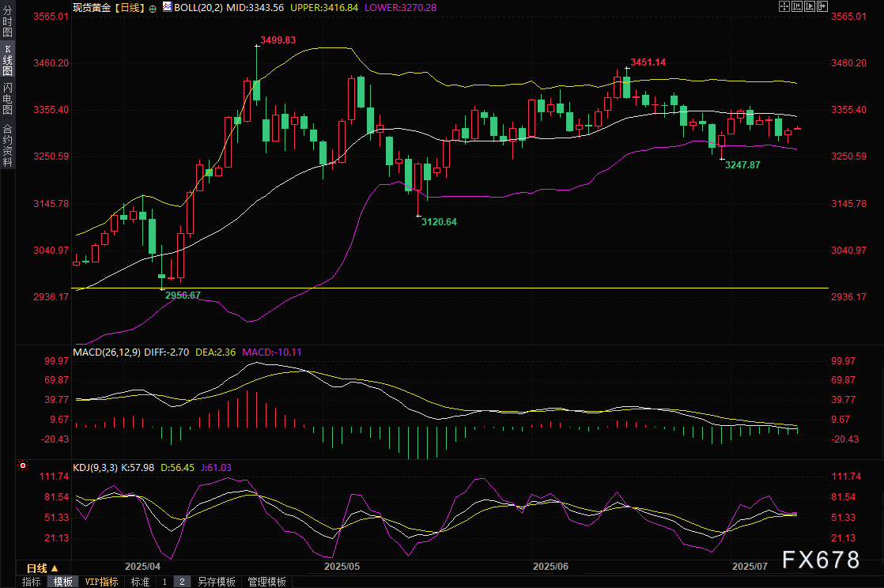Click the chart replay play icon
This screenshot has width=884, height=588.
pos(808,6)
